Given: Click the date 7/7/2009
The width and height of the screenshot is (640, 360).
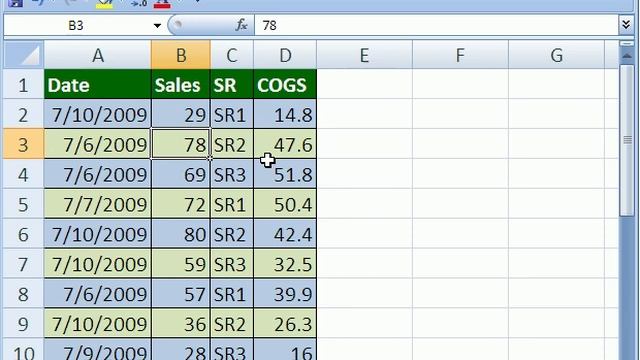Looking at the screenshot, I should [x=98, y=204].
